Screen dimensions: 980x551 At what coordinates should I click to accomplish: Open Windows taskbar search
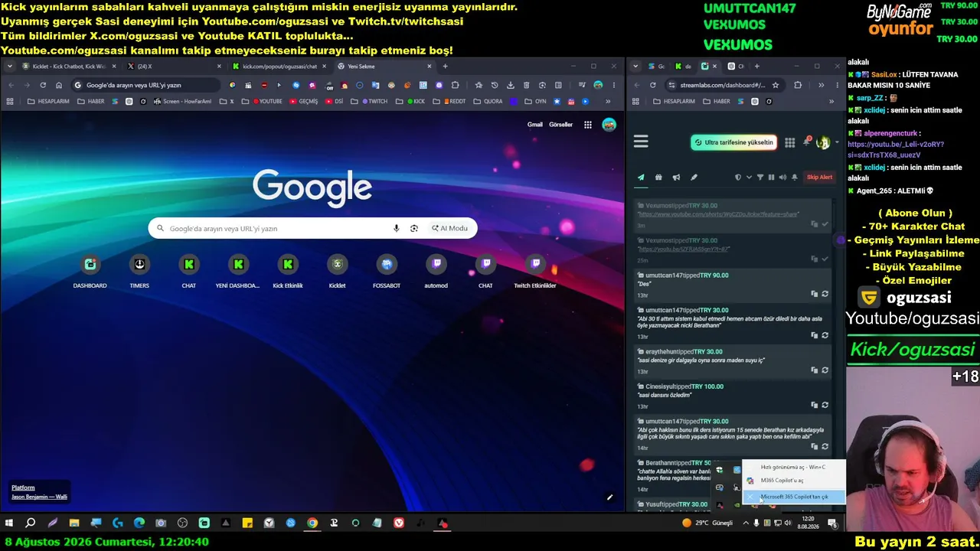[31, 523]
